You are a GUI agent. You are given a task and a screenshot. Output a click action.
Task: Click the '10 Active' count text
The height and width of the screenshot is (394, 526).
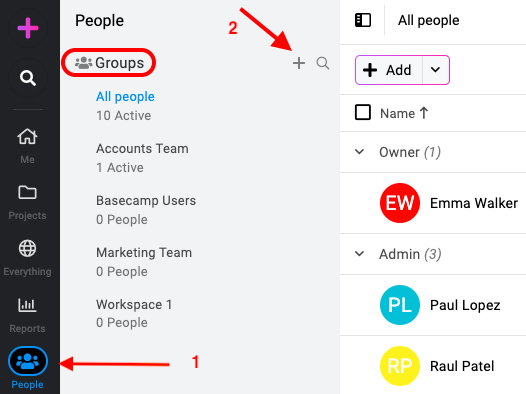click(x=123, y=115)
